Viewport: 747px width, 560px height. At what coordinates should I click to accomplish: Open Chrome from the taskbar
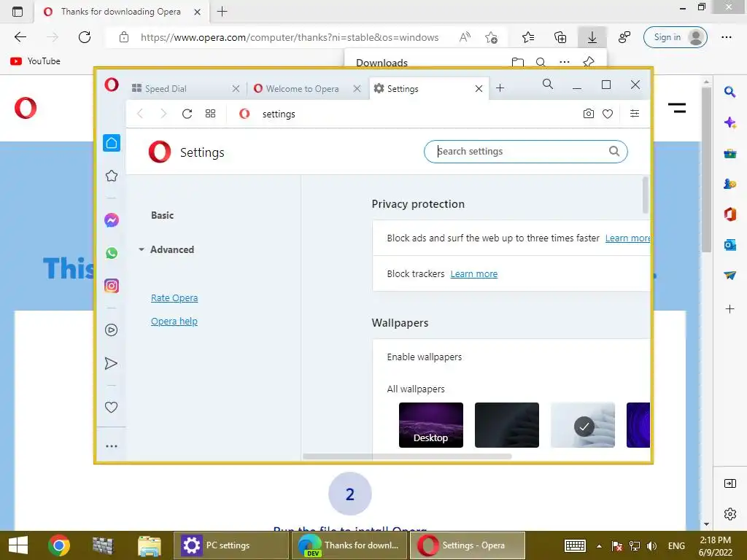[x=58, y=545]
